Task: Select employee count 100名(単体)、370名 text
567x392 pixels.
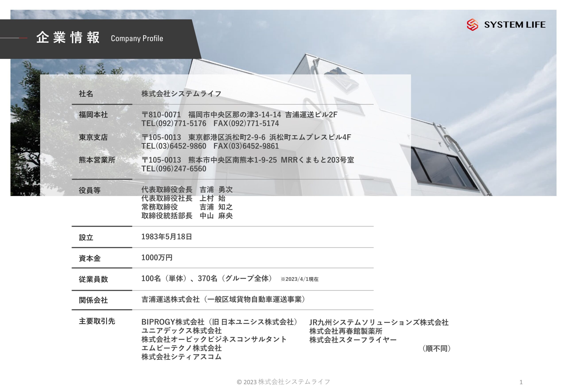Action: point(207,278)
